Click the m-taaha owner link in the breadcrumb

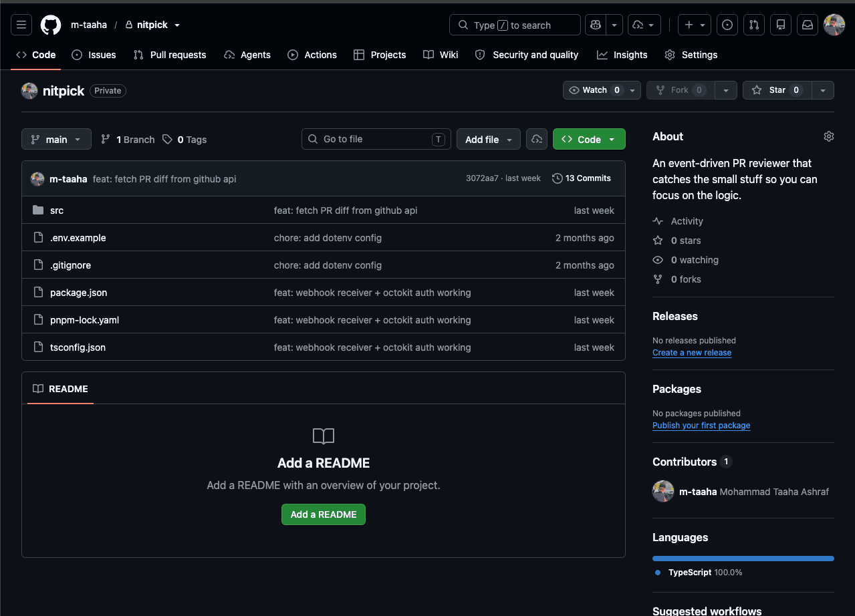(89, 25)
